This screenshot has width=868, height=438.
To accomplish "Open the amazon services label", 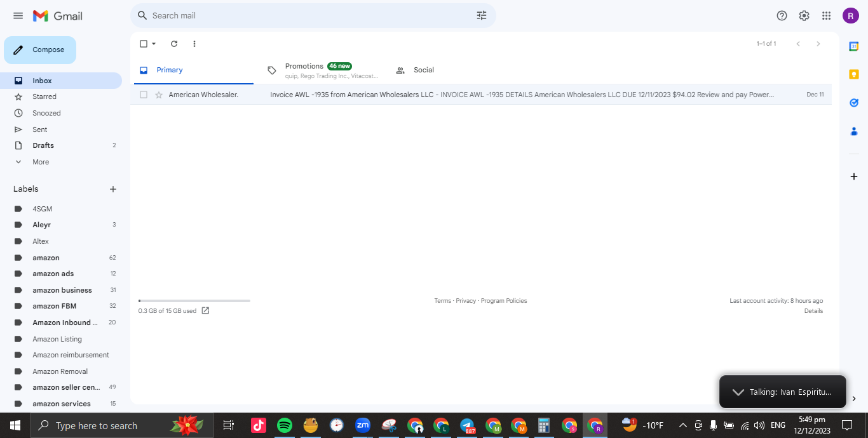I will 61,404.
